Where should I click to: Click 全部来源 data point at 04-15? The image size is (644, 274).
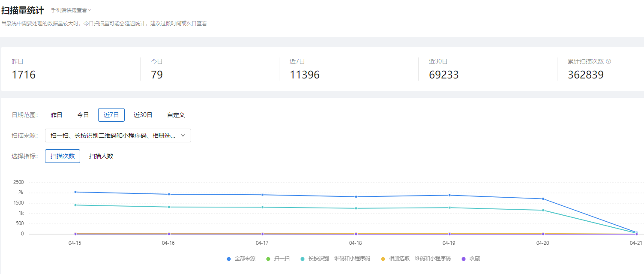click(75, 192)
